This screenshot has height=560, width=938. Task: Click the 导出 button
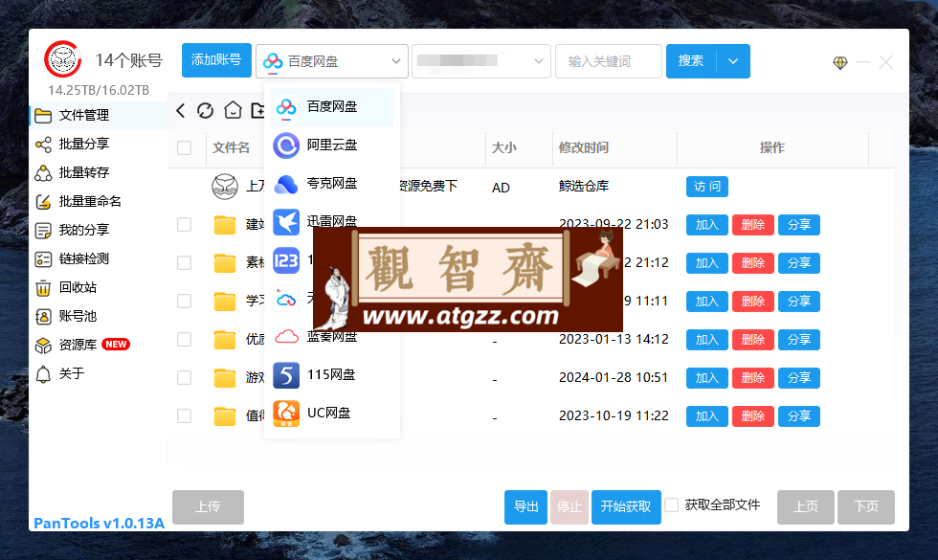click(525, 507)
